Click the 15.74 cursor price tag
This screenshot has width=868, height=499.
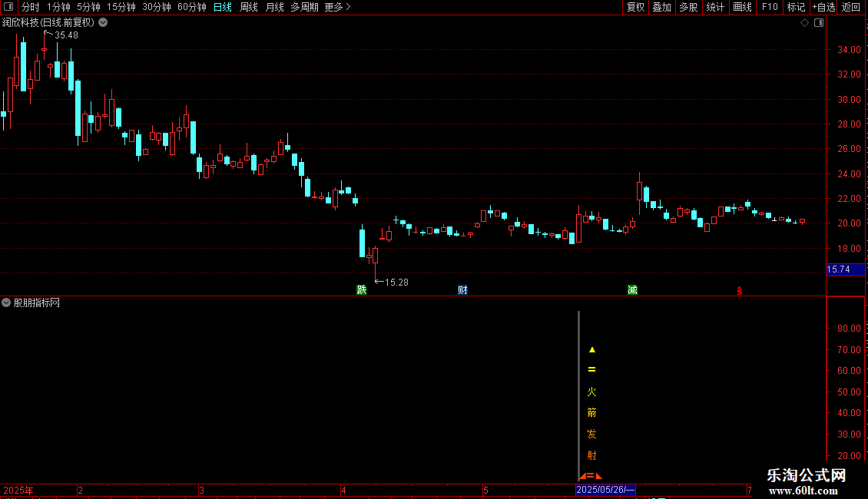[x=845, y=269]
